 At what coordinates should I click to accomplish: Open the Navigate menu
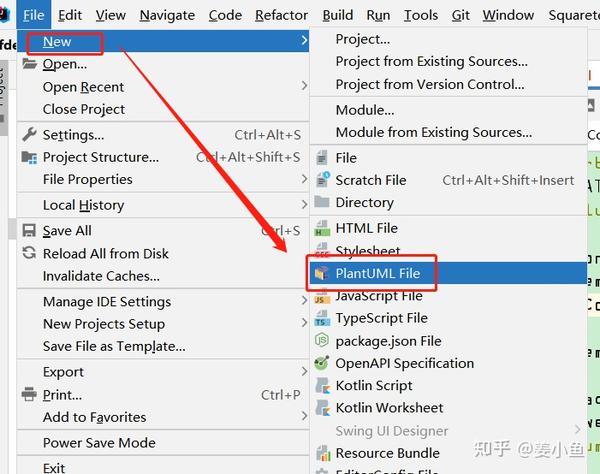tap(167, 15)
